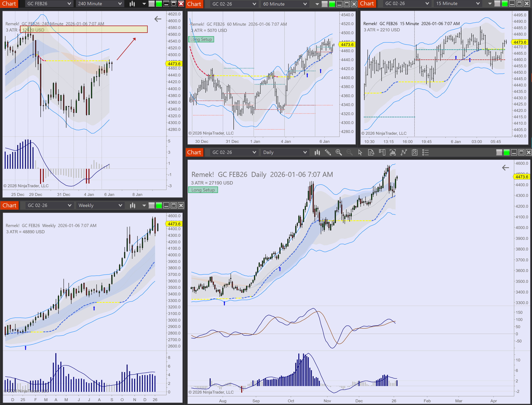Click Long Setup label on Daily chart

tap(203, 190)
